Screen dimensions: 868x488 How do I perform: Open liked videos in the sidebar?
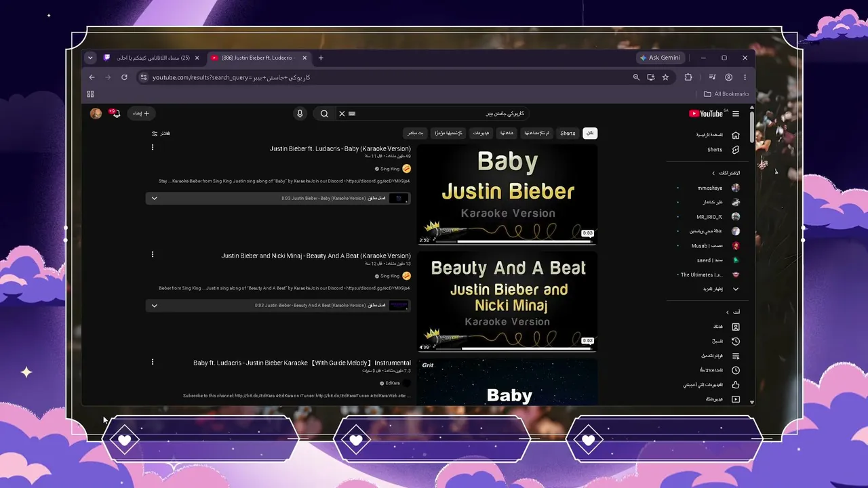[711, 385]
